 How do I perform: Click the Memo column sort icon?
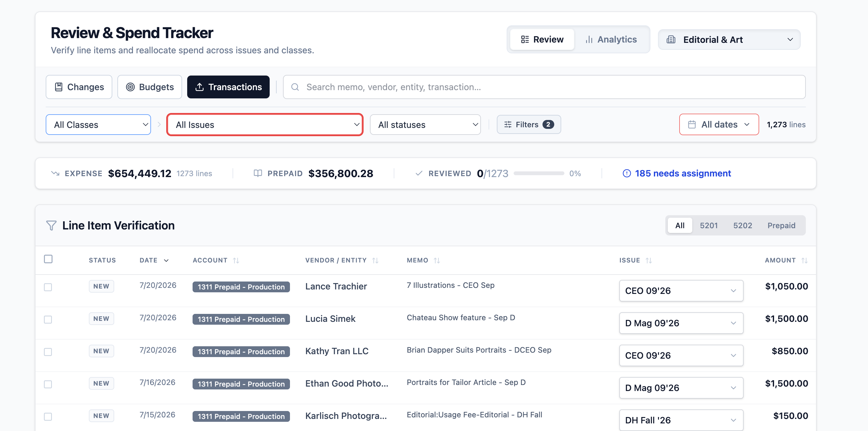pos(437,261)
